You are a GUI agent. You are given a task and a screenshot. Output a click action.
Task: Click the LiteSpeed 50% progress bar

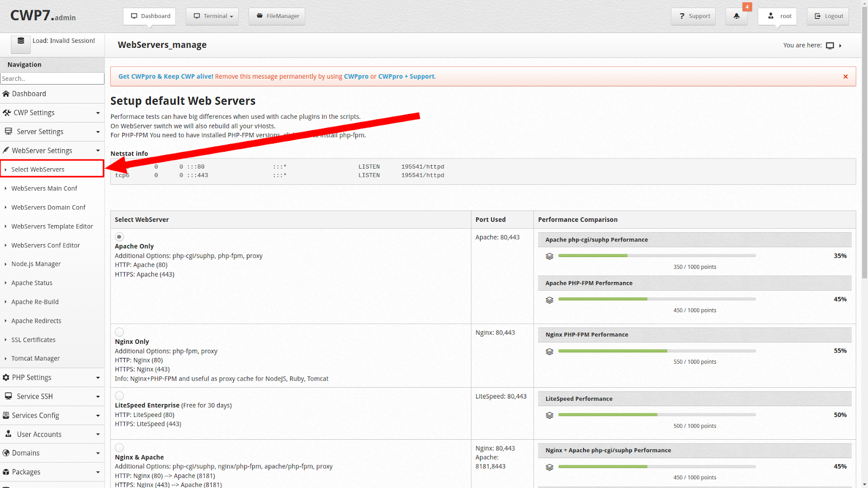pos(656,415)
